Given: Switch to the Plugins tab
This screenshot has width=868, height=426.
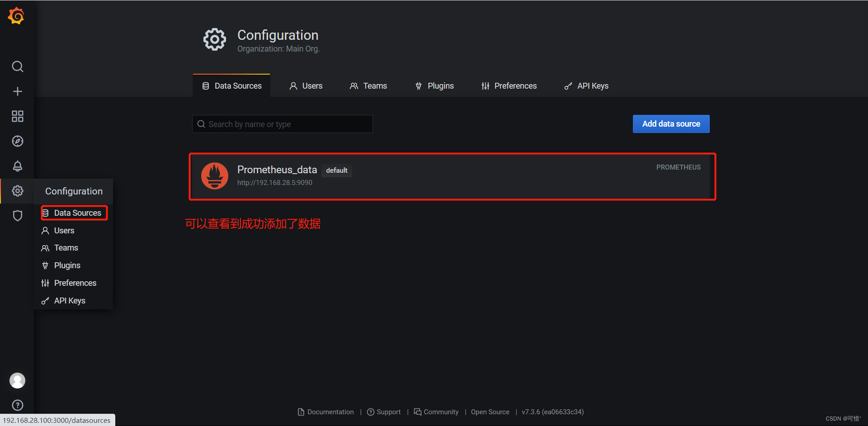Looking at the screenshot, I should (x=434, y=86).
